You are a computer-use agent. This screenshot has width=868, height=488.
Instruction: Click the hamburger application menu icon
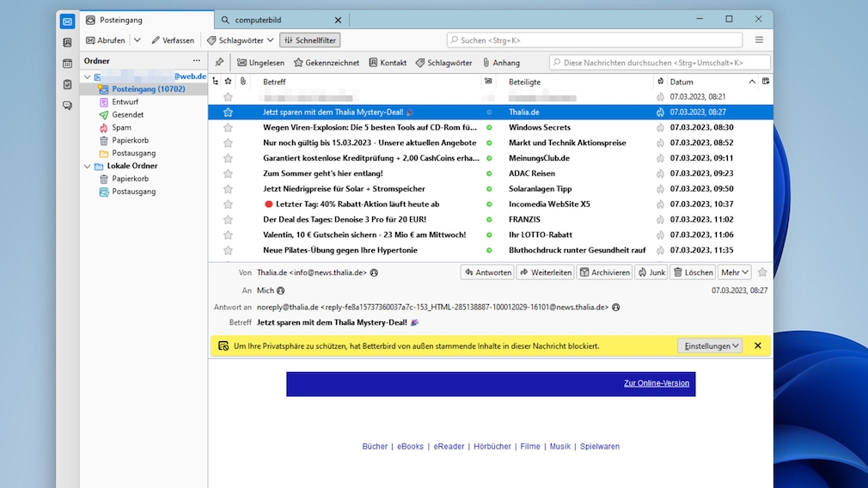click(x=759, y=40)
